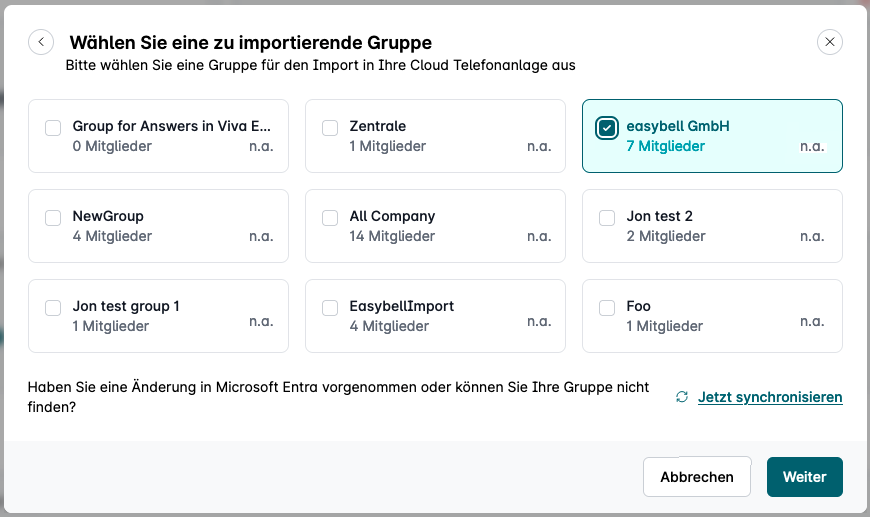This screenshot has height=517, width=870.
Task: Check the Foo group checkbox
Action: (x=607, y=307)
